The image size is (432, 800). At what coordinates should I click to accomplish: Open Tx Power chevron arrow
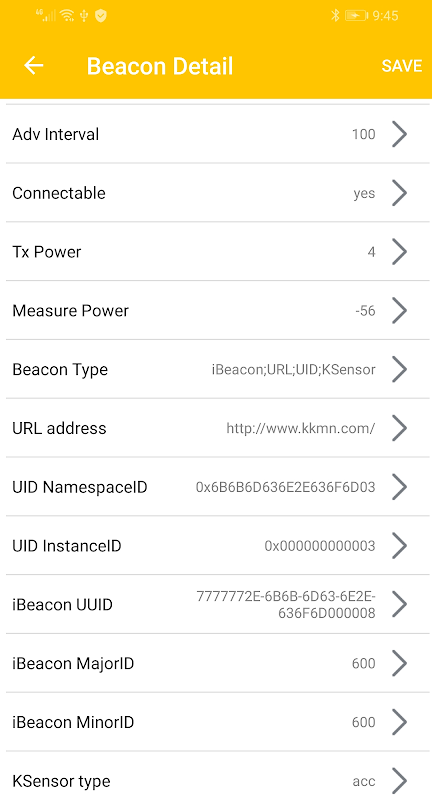click(x=399, y=252)
